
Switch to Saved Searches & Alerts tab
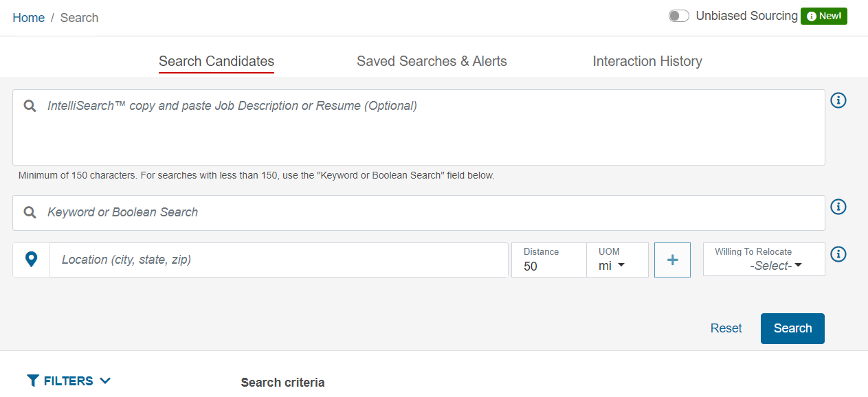pyautogui.click(x=432, y=61)
